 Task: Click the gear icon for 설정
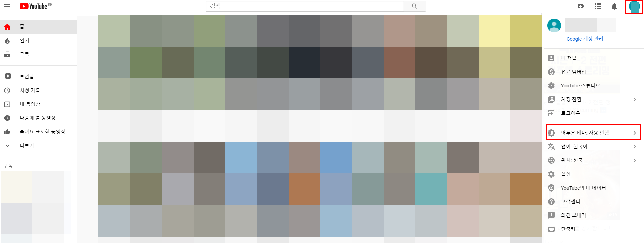[x=551, y=174]
